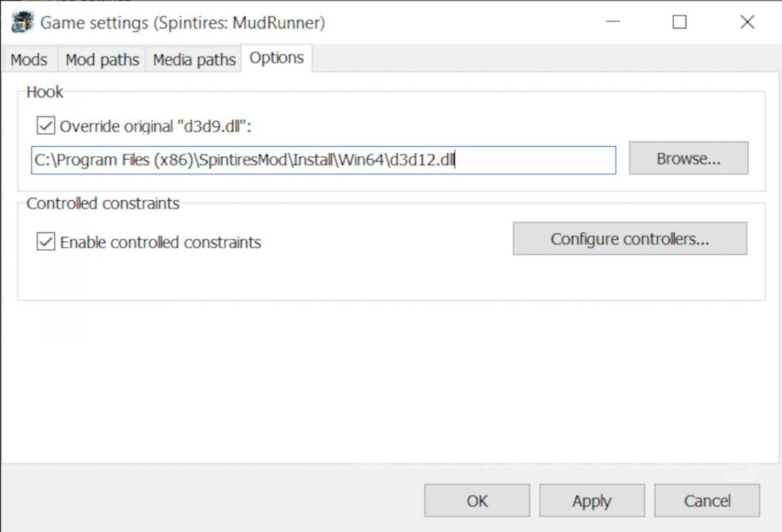Switch to the Mods tab

(x=29, y=60)
